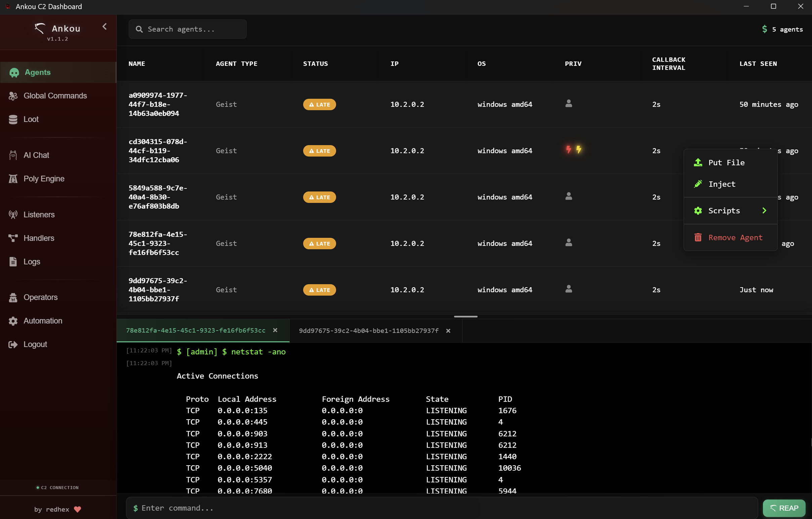The image size is (812, 519).
Task: Open the Handlers section
Action: point(39,238)
